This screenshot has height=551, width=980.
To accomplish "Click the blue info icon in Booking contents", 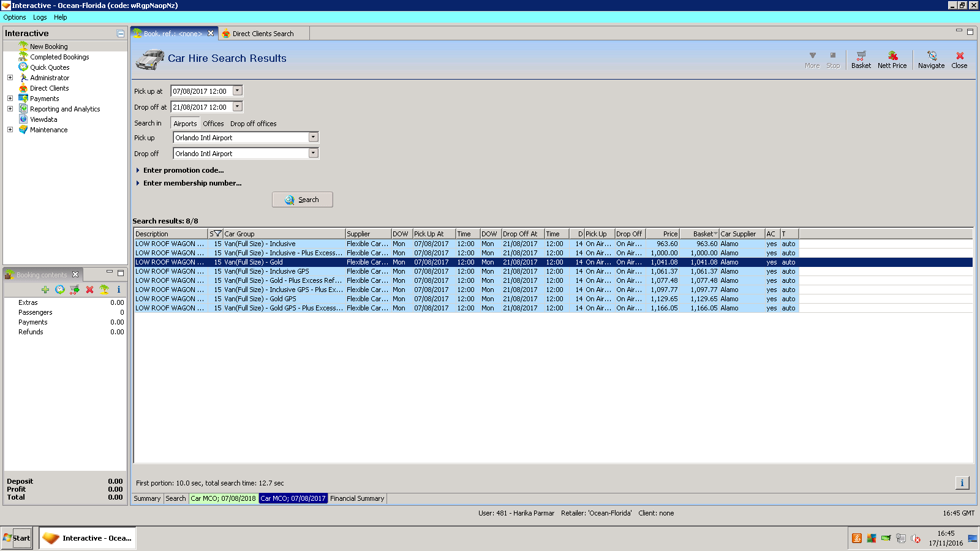I will [119, 290].
